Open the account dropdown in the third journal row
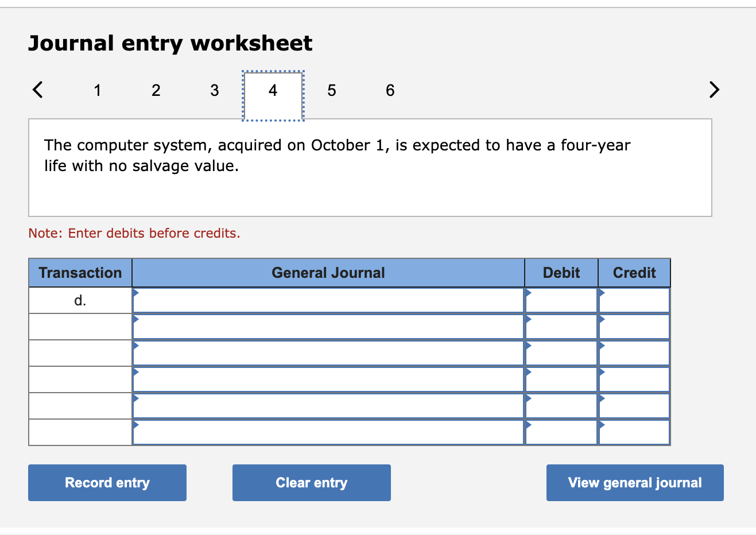Screen dimensions: 756x535 (327, 352)
